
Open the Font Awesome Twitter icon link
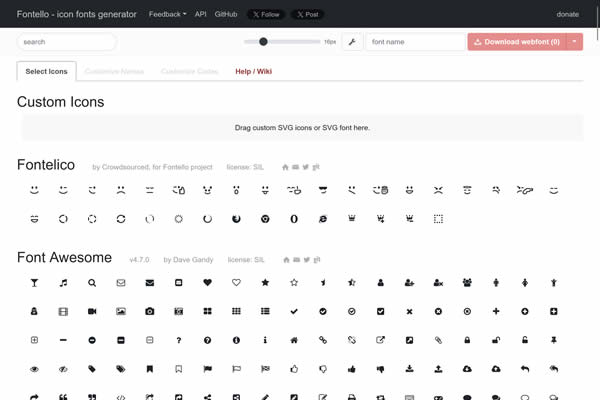(x=307, y=260)
